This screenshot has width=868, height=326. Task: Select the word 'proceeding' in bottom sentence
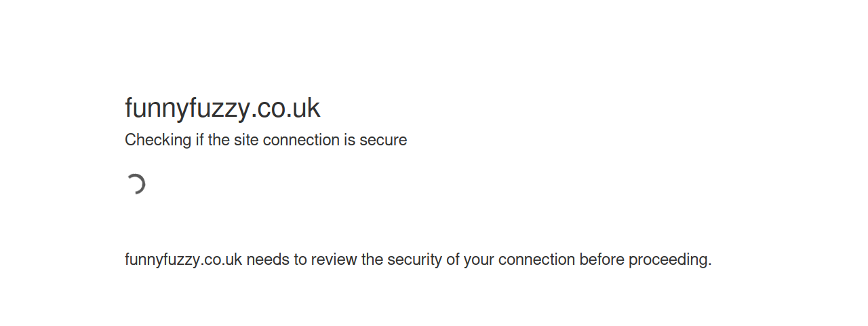pyautogui.click(x=668, y=259)
